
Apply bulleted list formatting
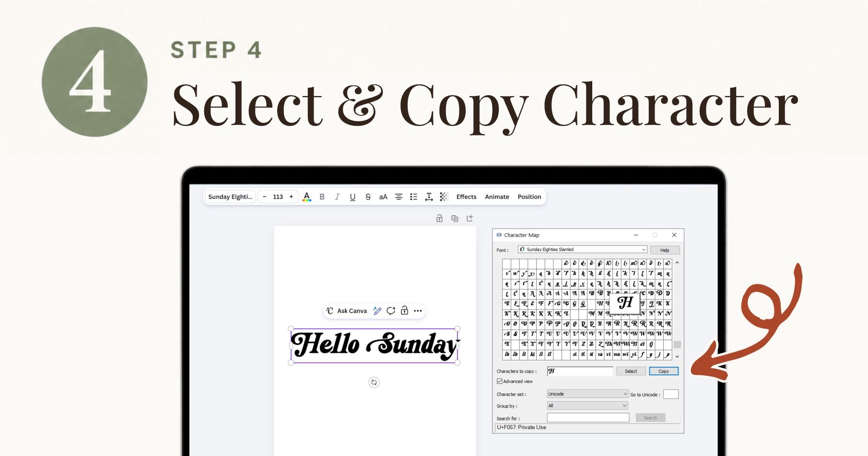[x=414, y=197]
